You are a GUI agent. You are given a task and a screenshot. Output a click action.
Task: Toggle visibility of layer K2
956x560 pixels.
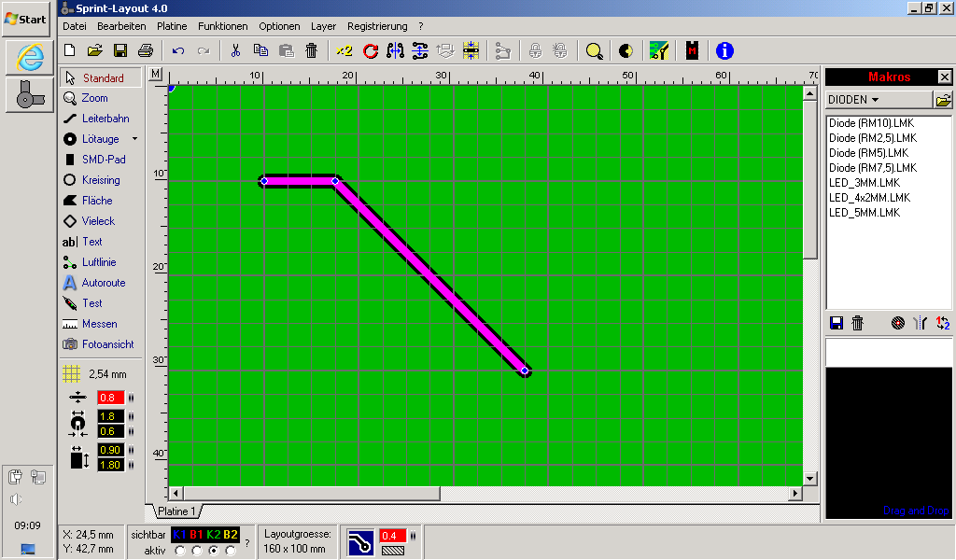click(x=214, y=535)
